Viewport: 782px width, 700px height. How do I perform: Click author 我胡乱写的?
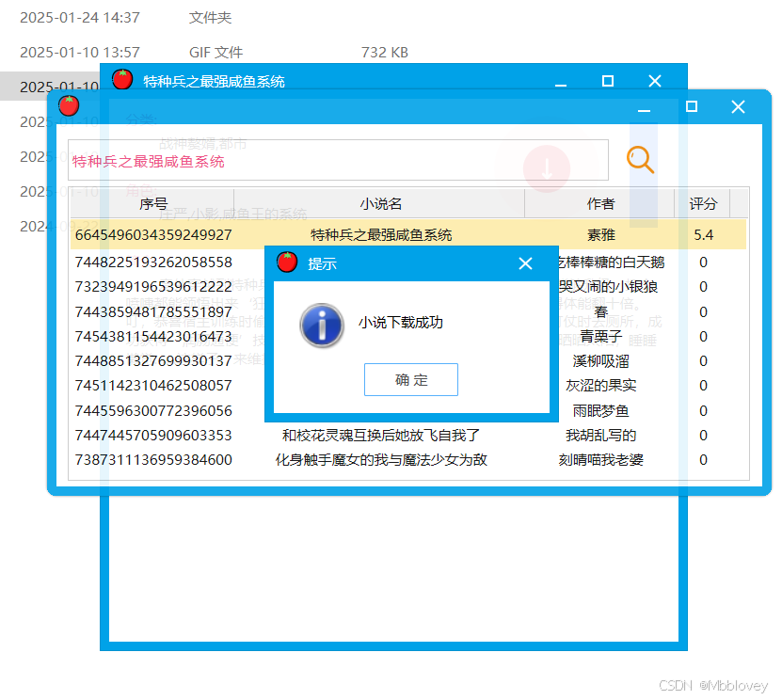(601, 436)
